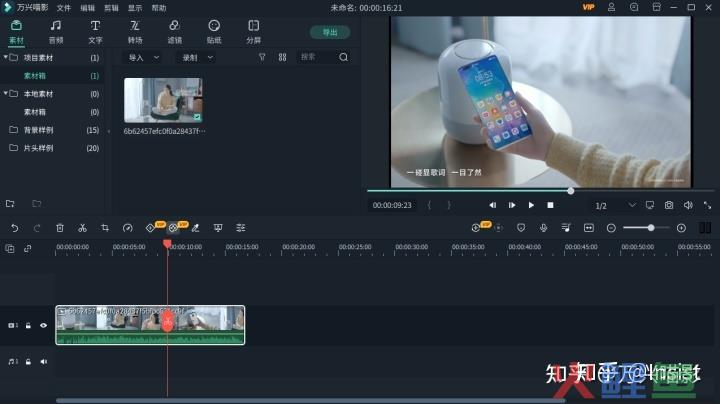Click the search magnifier icon
Screen dimensions: 720x404
pyautogui.click(x=343, y=57)
